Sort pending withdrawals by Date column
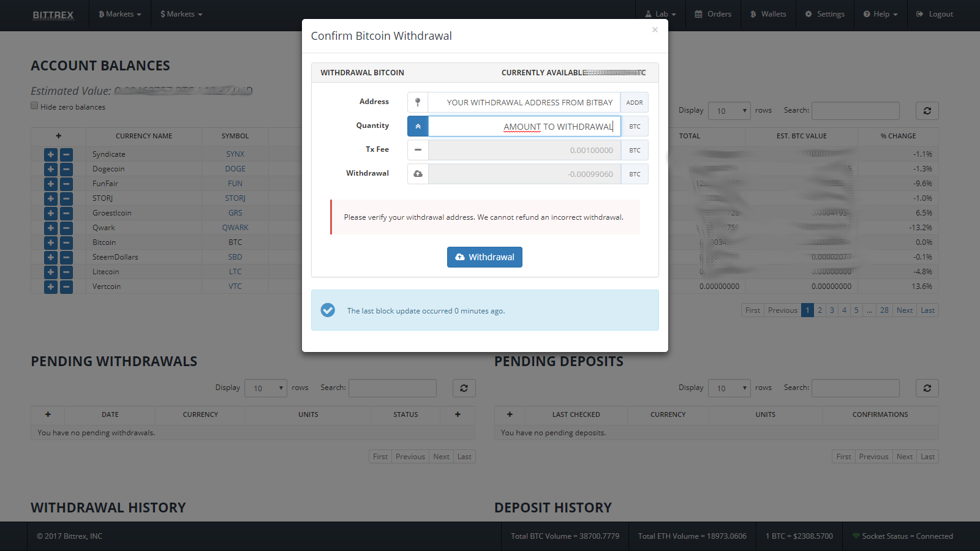 110,414
